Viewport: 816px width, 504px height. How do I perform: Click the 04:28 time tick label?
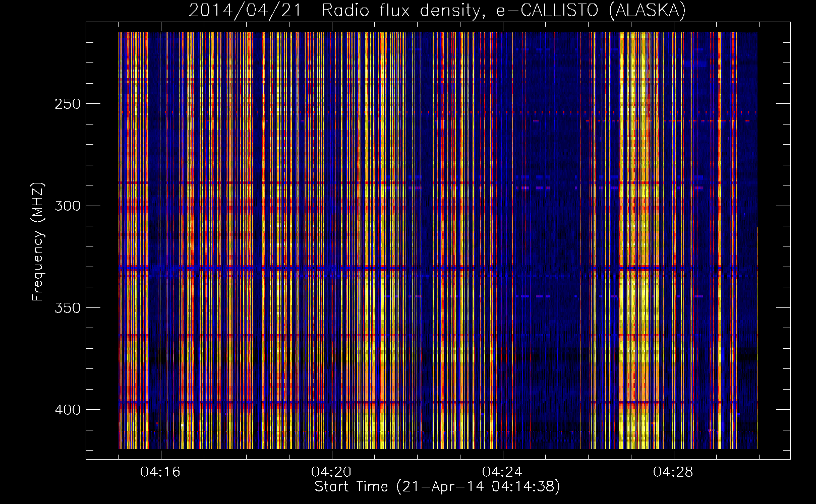click(x=673, y=472)
